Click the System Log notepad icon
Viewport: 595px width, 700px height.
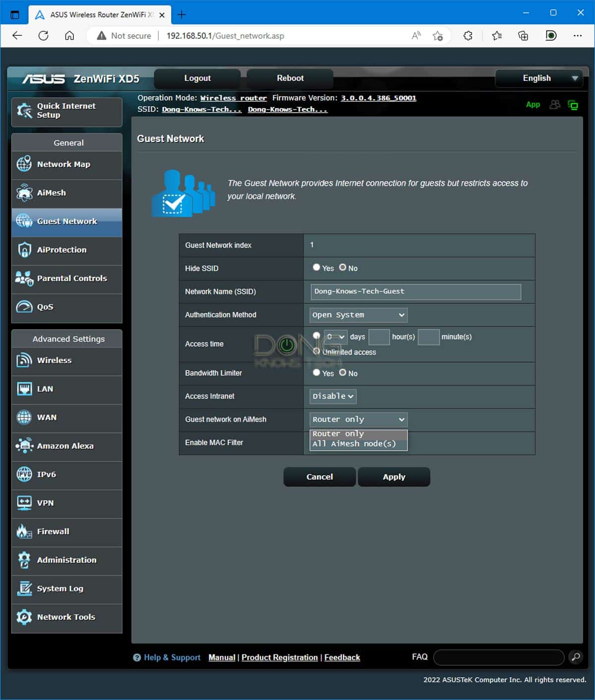coord(24,588)
